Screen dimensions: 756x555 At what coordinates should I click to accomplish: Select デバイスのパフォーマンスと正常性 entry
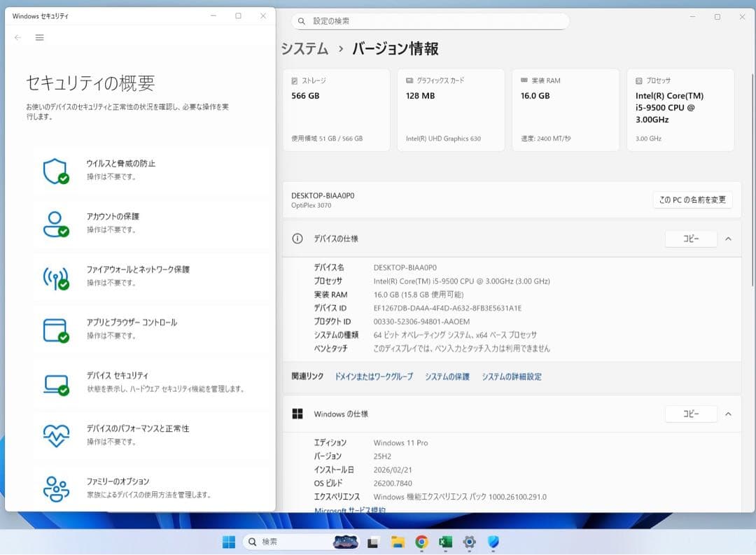[x=151, y=435]
